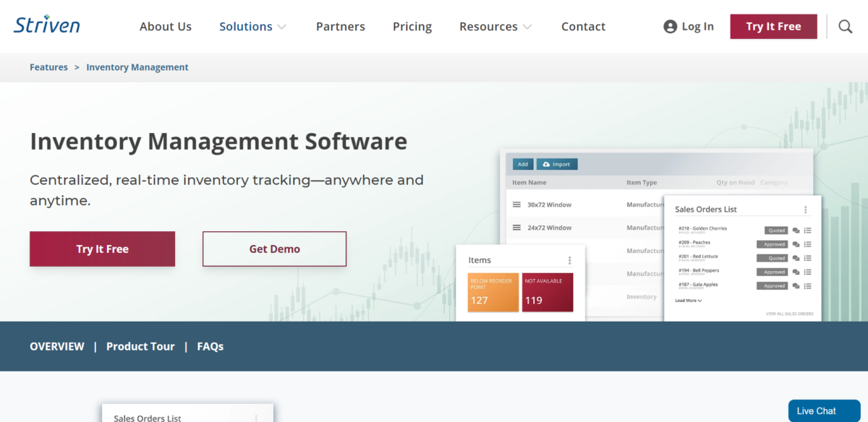Click the red Not Available tile
The width and height of the screenshot is (868, 422).
(548, 292)
